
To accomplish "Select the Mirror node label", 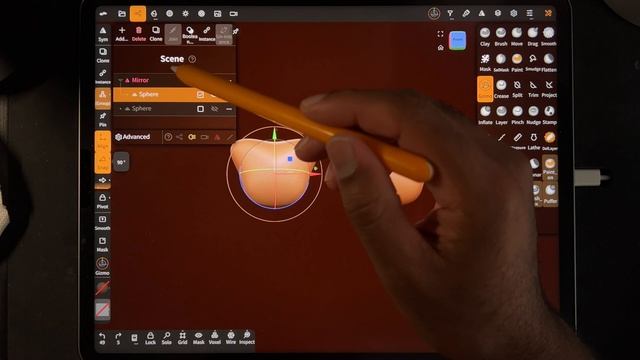I will point(140,80).
